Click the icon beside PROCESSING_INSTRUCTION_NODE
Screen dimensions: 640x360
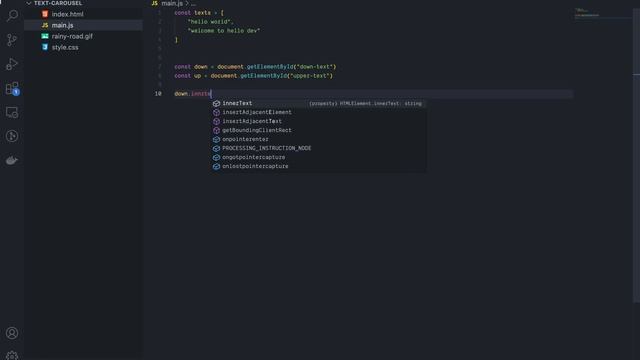[x=216, y=149]
